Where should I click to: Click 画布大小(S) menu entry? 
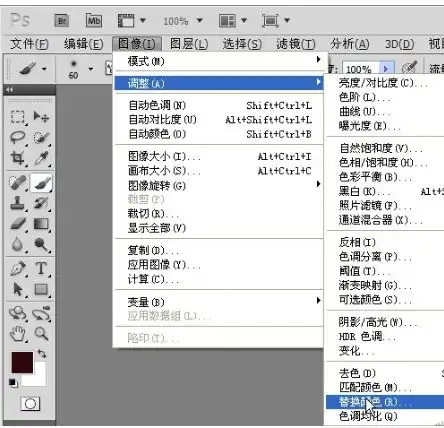[x=219, y=171]
